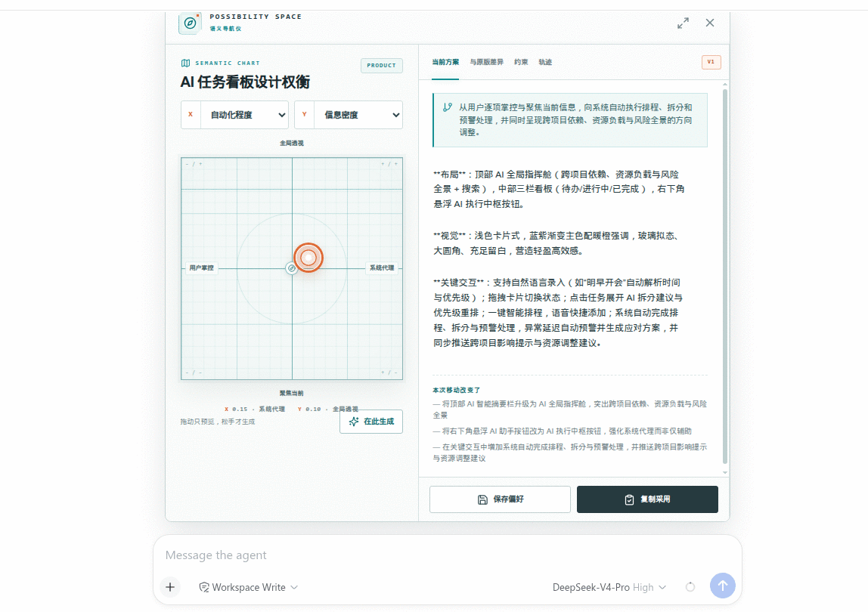Click the sparkle icon in 在此生成 button
The image size is (868, 612).
click(354, 422)
